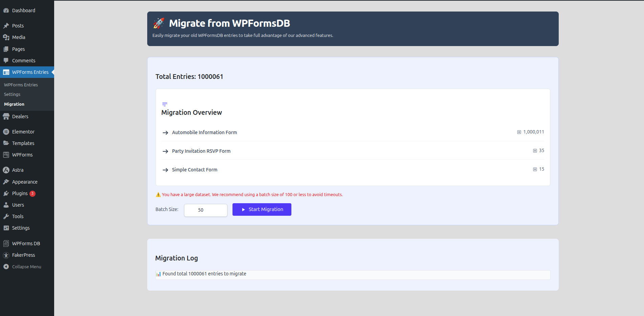644x316 pixels.
Task: Click the Posts pushpin icon
Action: tap(6, 26)
